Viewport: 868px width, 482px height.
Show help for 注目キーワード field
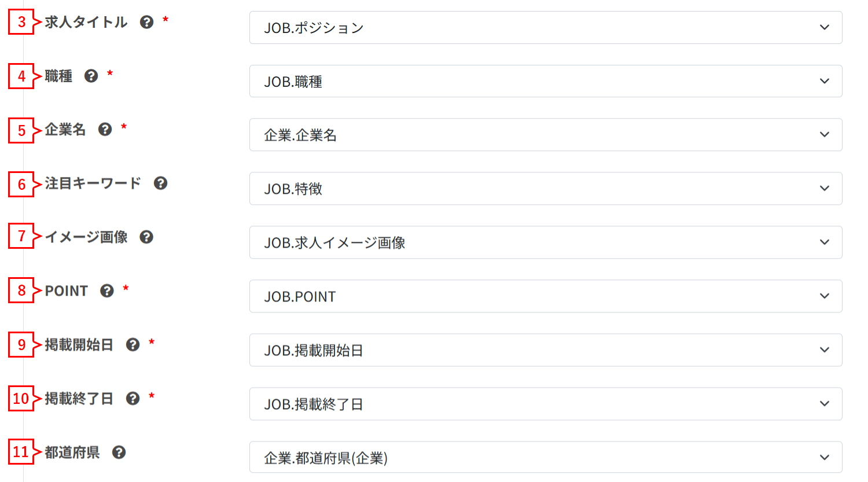(x=160, y=183)
